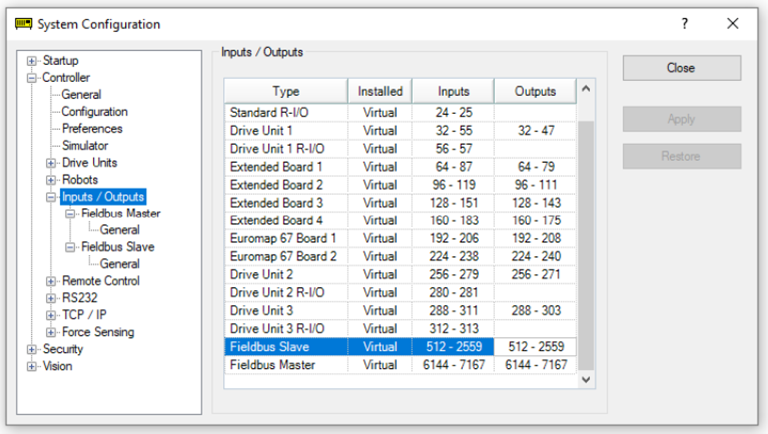Expand the Force Sensing node
This screenshot has height=434, width=768.
tap(51, 332)
